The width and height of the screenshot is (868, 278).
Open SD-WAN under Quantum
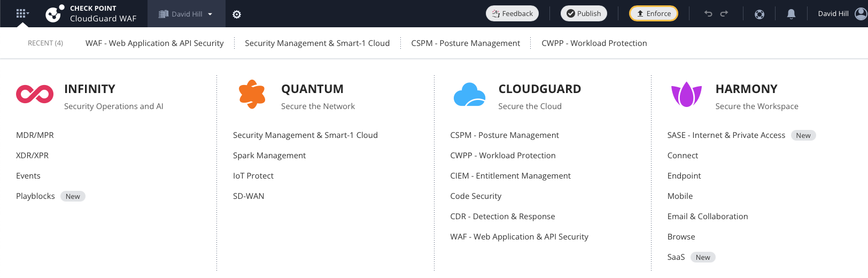(249, 196)
